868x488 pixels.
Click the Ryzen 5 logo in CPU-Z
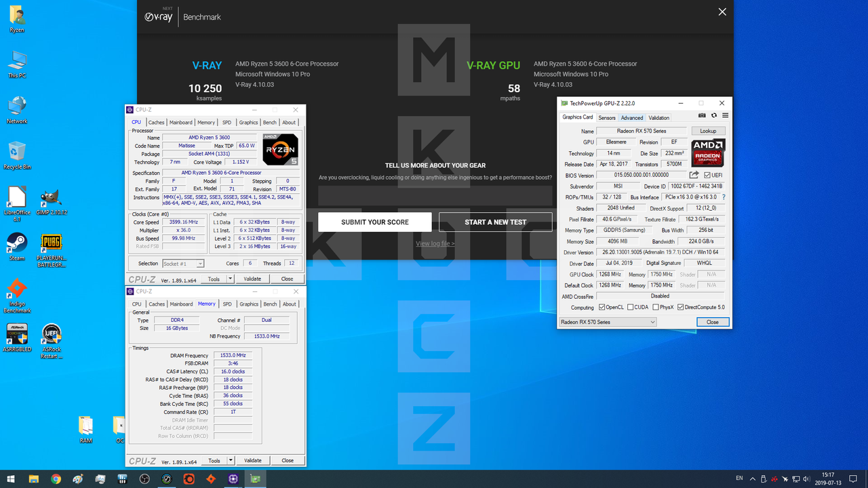[281, 150]
